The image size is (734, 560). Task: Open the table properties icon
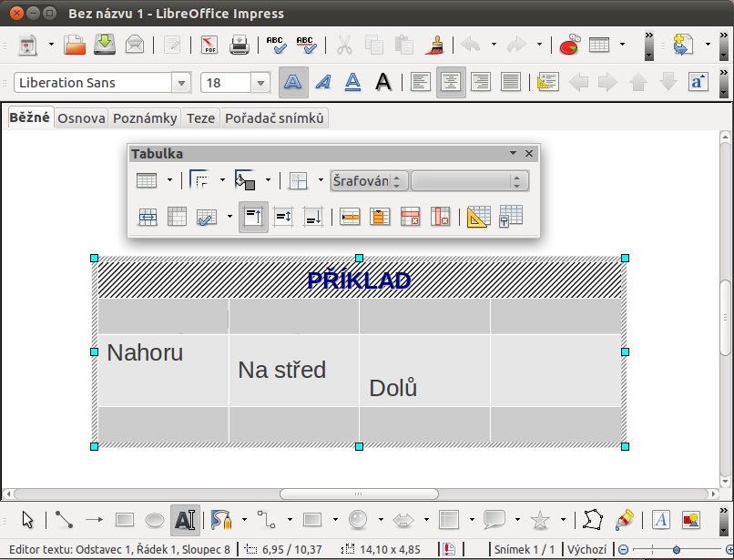click(x=511, y=217)
